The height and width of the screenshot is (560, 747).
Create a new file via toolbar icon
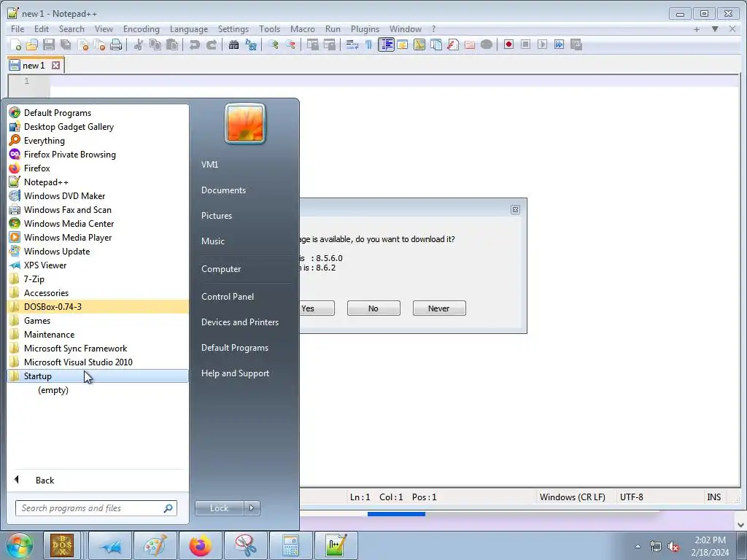tap(16, 44)
